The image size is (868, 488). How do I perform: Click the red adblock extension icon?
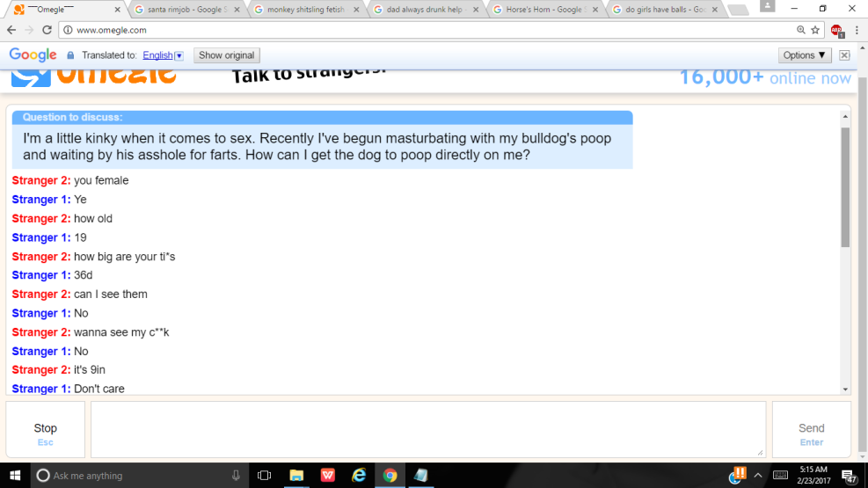(x=836, y=30)
